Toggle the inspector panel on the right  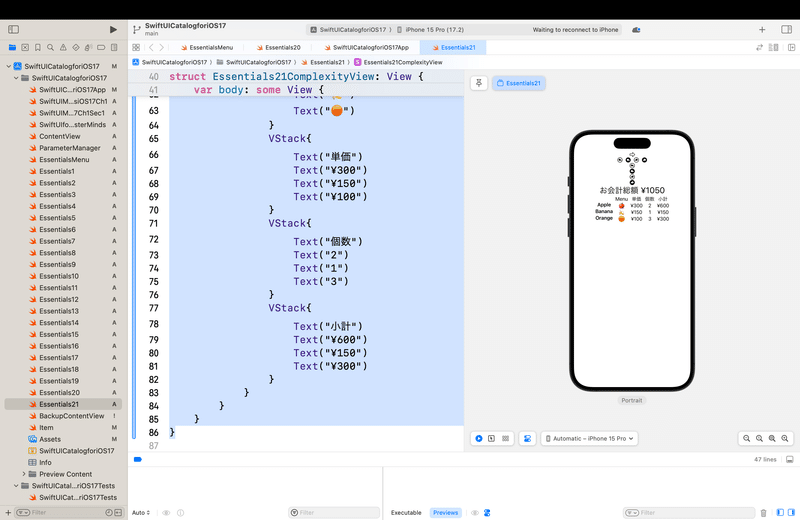coord(787,30)
